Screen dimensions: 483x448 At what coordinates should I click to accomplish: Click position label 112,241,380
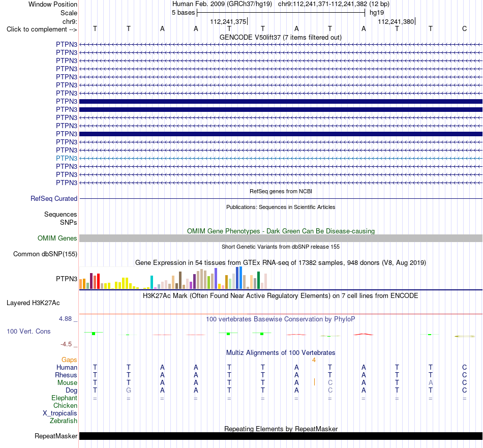pyautogui.click(x=396, y=21)
